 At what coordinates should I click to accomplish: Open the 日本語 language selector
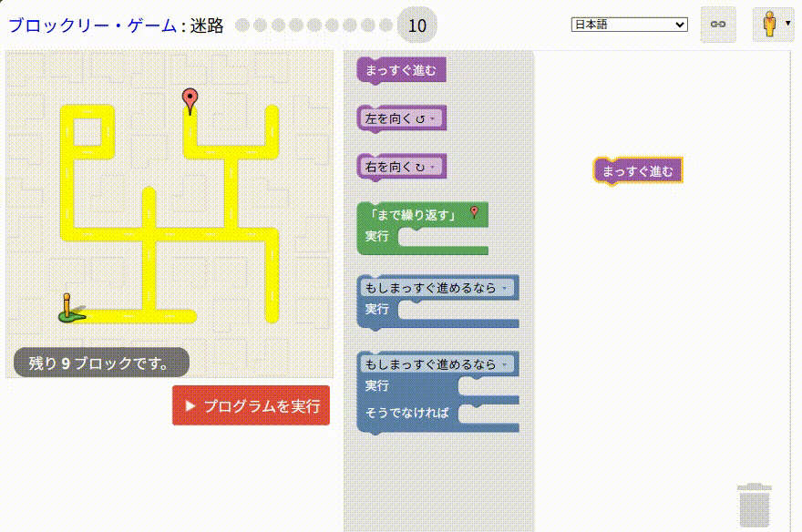coord(629,24)
